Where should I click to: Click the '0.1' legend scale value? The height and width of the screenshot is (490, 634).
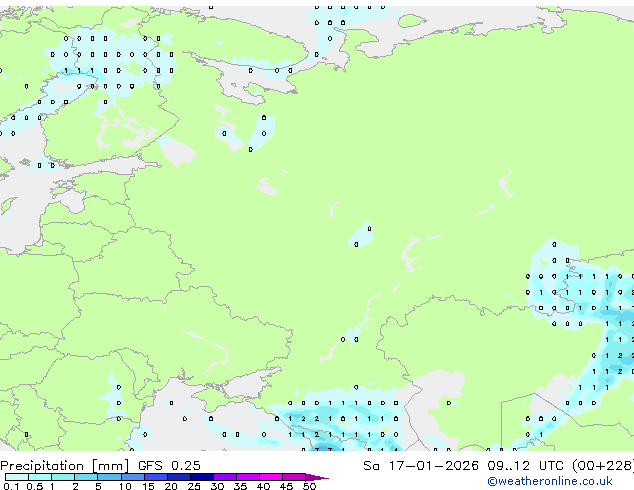point(11,486)
